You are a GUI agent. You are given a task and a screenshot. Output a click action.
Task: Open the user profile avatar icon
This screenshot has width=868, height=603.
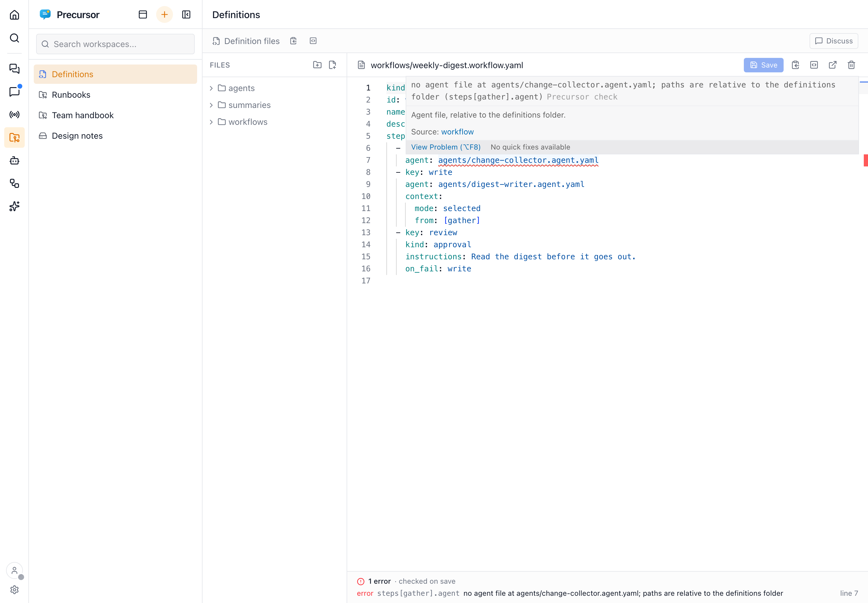pos(14,570)
